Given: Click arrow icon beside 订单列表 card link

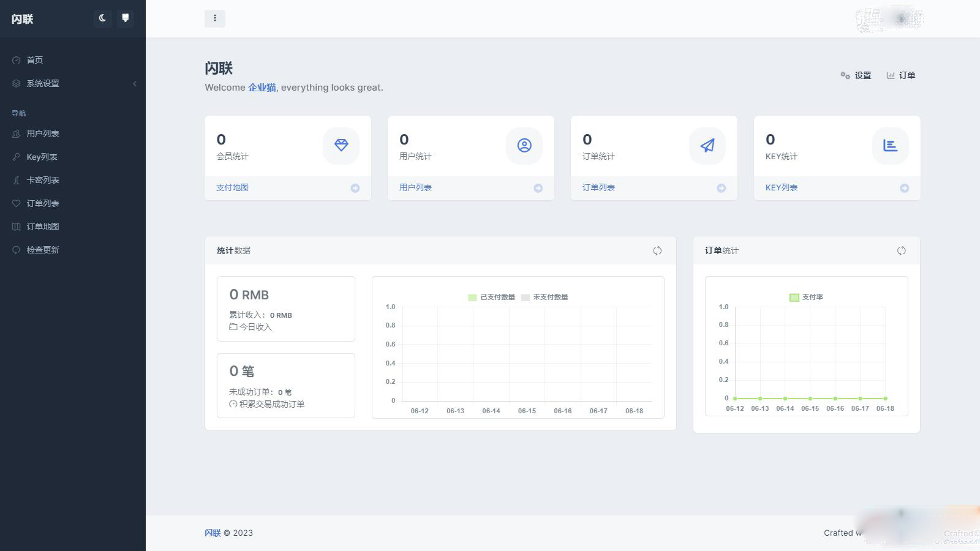Looking at the screenshot, I should pyautogui.click(x=721, y=188).
